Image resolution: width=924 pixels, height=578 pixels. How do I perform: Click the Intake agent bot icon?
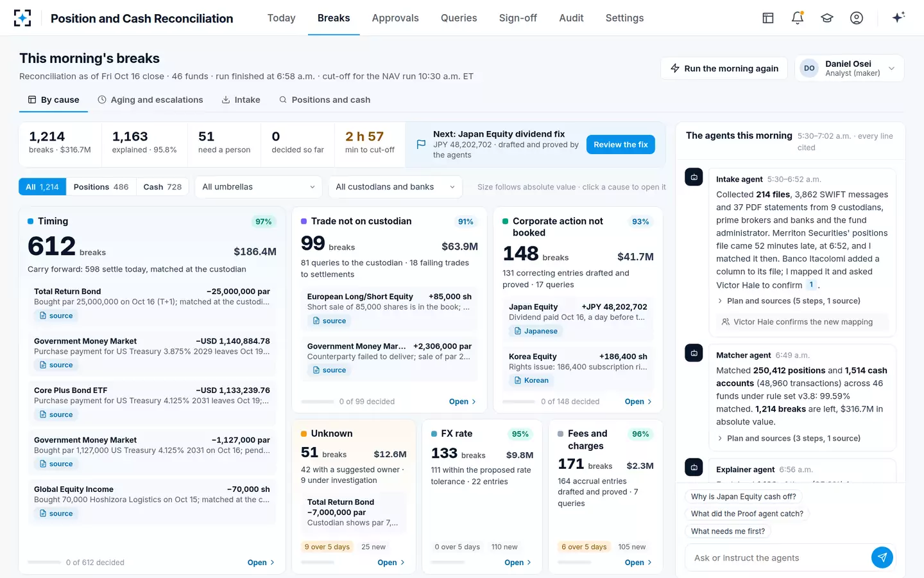coord(694,177)
